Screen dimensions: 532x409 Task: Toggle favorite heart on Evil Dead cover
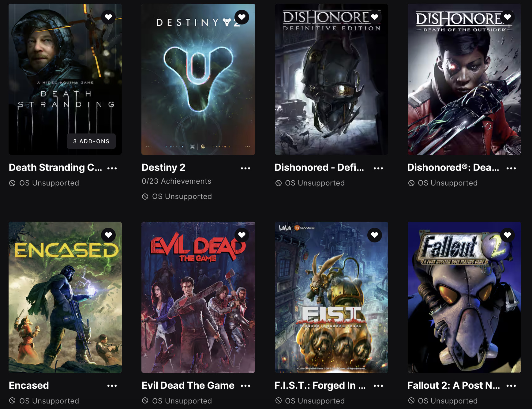point(242,235)
